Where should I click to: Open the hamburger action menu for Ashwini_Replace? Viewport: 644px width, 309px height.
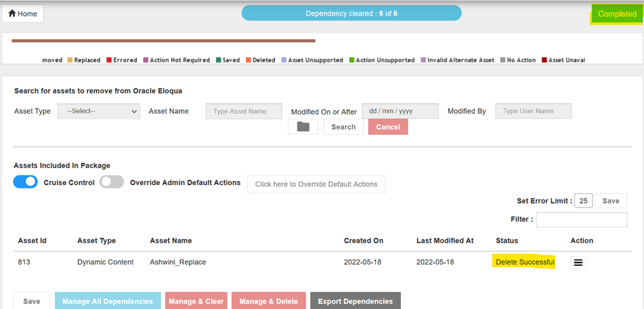(578, 262)
